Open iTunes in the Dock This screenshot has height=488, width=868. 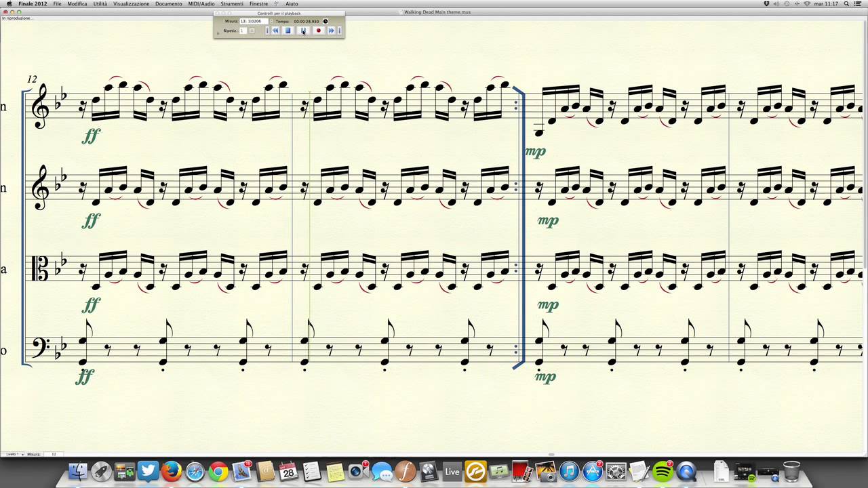(x=569, y=472)
